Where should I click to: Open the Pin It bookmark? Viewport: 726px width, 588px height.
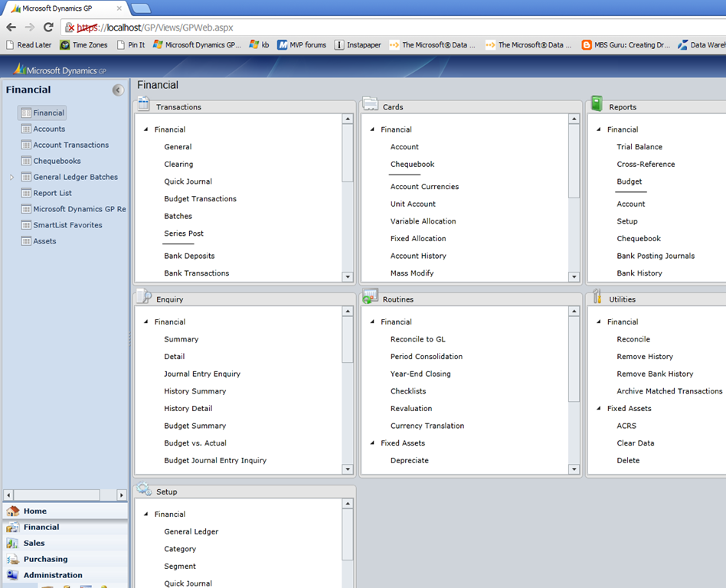coord(131,45)
